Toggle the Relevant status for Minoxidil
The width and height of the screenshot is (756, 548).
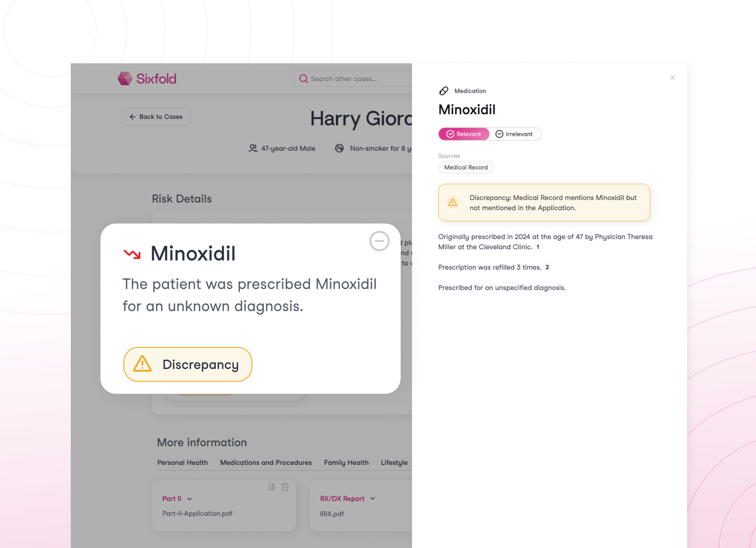point(464,134)
